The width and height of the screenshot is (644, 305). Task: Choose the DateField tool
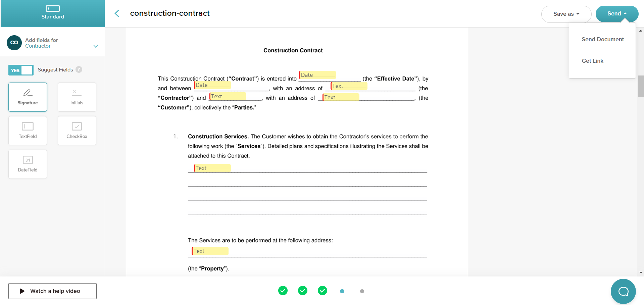28,164
